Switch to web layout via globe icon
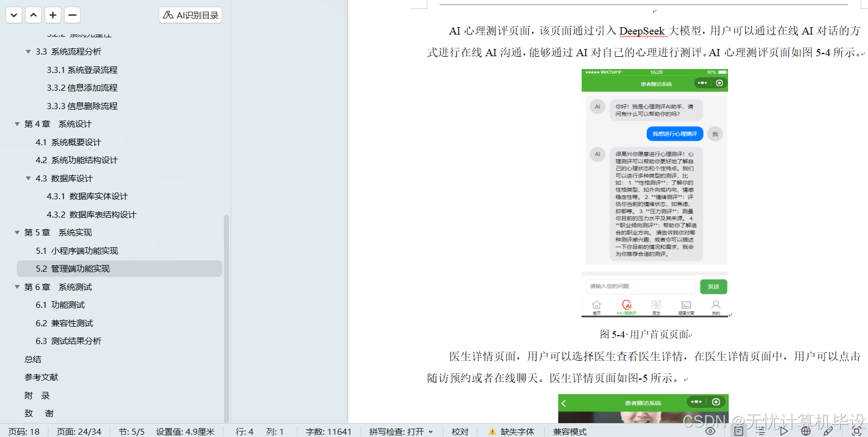 pos(806,432)
